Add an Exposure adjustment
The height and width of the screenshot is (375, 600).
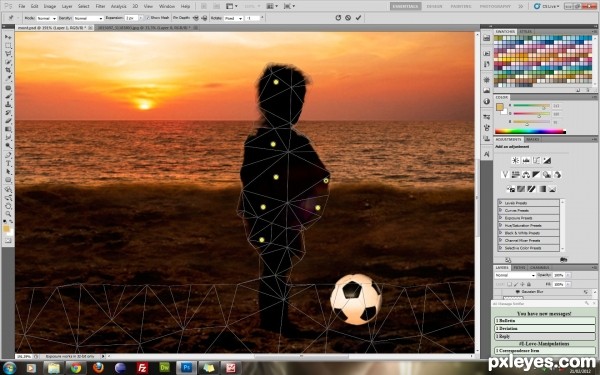pyautogui.click(x=547, y=160)
